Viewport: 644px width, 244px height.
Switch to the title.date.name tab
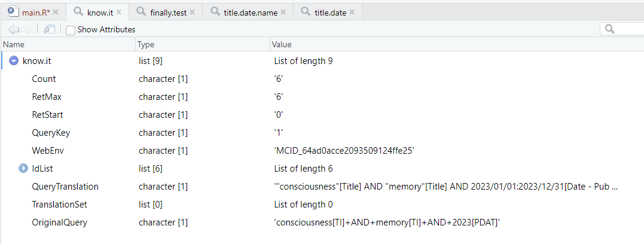pos(251,12)
